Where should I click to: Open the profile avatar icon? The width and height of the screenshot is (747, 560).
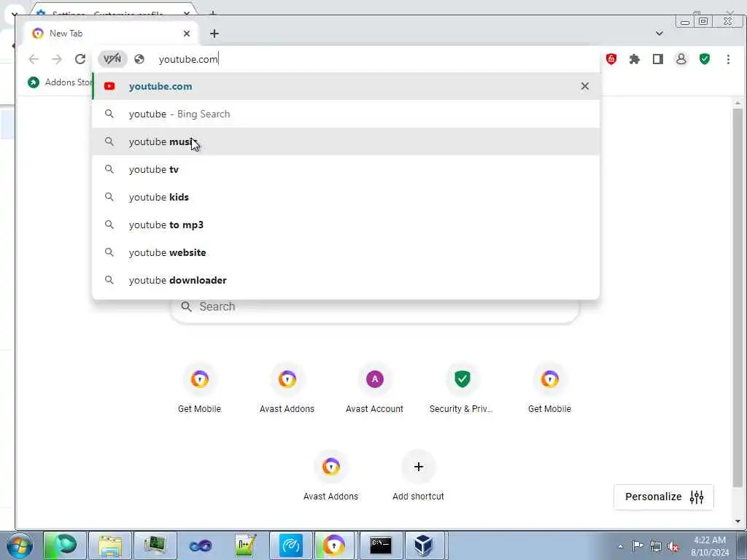pyautogui.click(x=681, y=59)
